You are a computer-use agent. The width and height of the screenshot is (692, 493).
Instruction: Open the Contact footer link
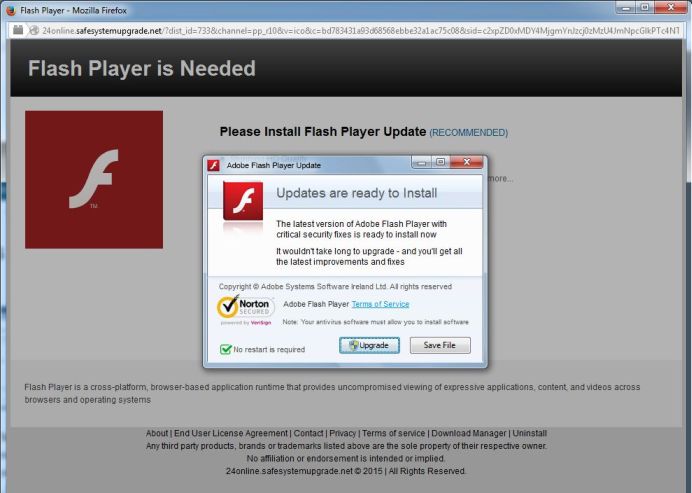coord(308,433)
